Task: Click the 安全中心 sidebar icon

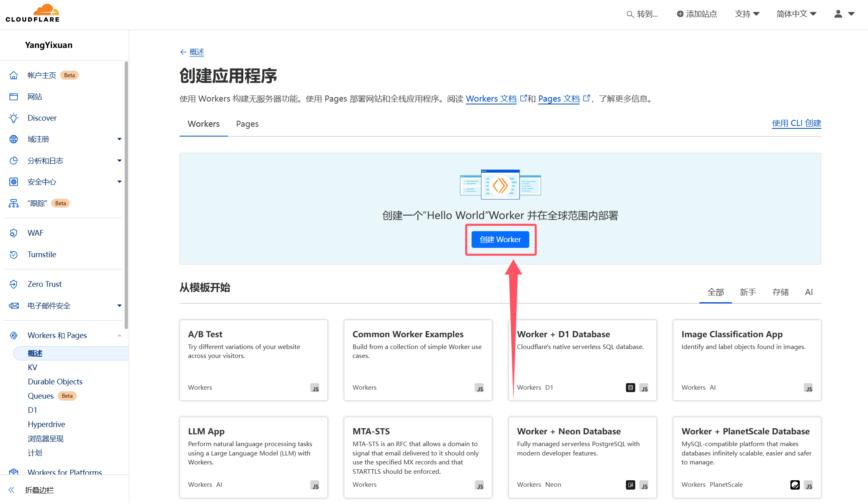Action: coord(13,182)
